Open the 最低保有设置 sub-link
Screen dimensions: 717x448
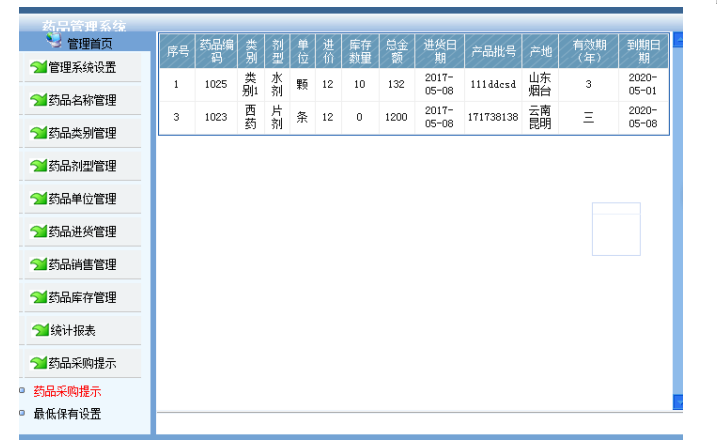tap(67, 414)
